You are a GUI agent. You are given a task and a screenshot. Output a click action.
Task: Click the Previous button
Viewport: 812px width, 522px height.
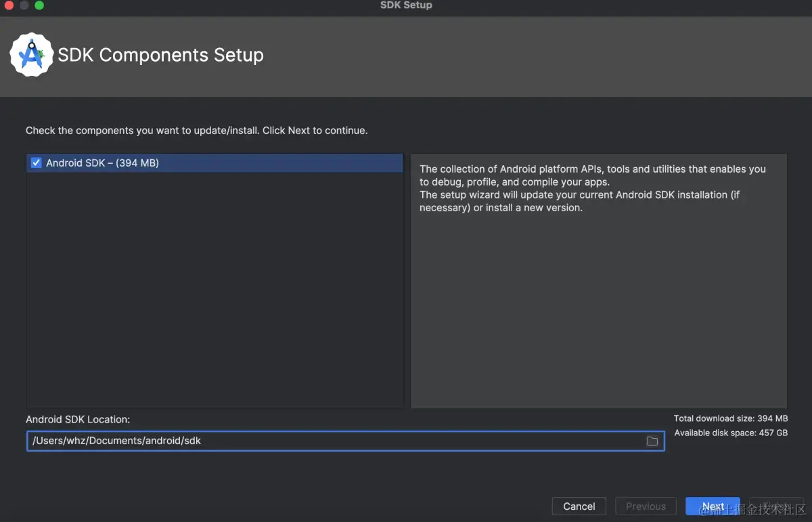(x=646, y=506)
